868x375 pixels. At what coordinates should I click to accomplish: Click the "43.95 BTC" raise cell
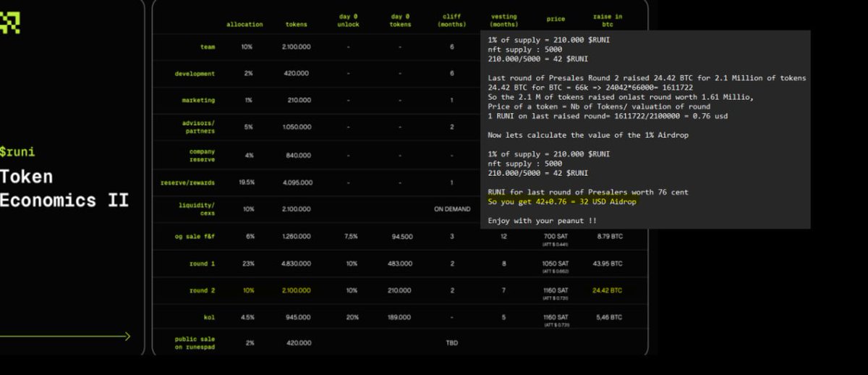pyautogui.click(x=607, y=264)
